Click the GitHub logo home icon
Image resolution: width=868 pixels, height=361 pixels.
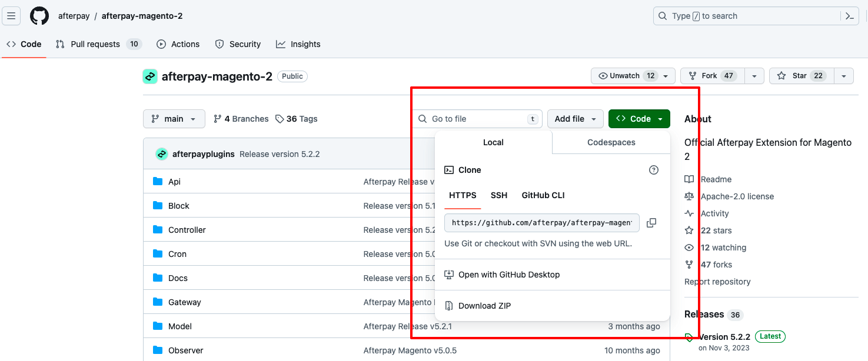pos(39,16)
